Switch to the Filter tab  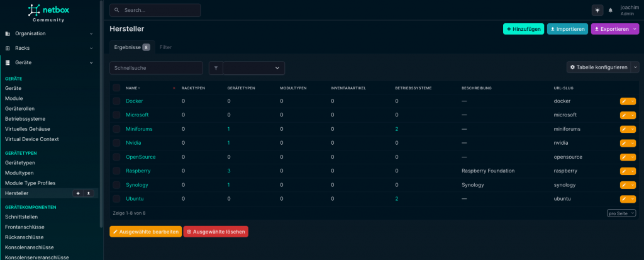coord(165,47)
